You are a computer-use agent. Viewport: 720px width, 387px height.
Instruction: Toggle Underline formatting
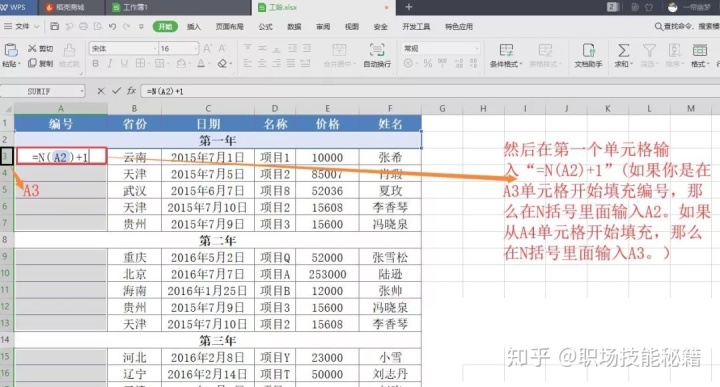[x=124, y=63]
